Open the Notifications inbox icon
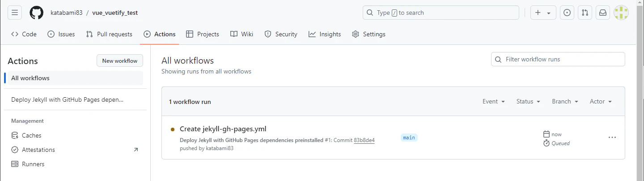Viewport: 644px width, 181px height. [x=603, y=13]
